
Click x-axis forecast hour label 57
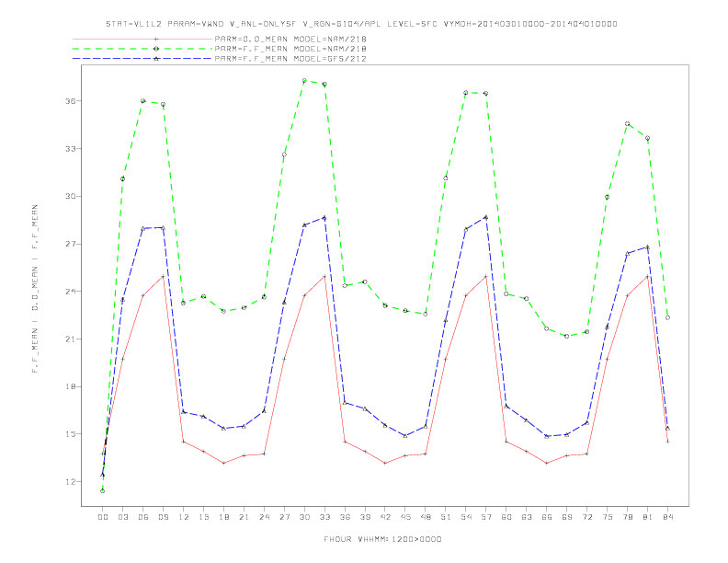[486, 517]
